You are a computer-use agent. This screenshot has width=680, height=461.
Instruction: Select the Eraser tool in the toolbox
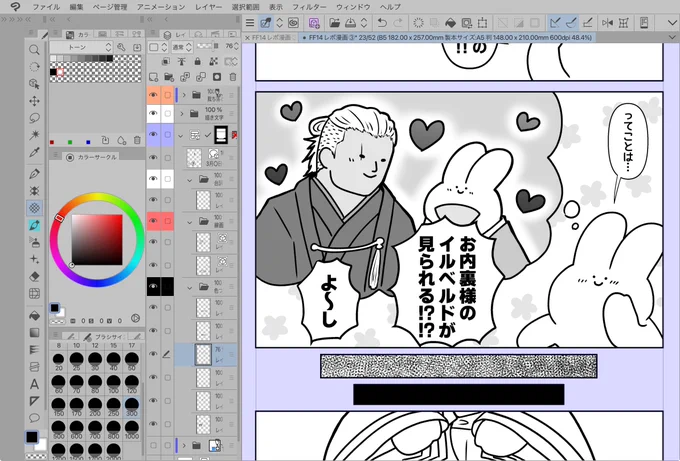tap(34, 276)
